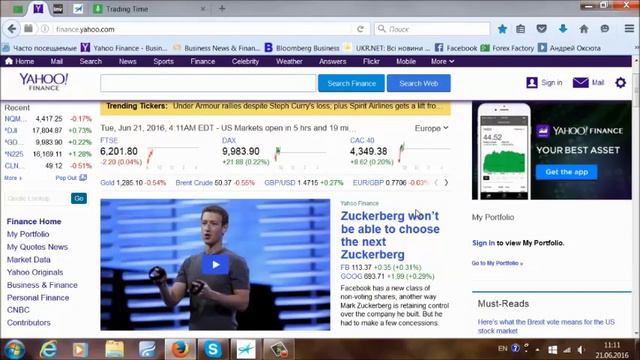Open Sports in the Yahoo nav bar
The height and width of the screenshot is (360, 640).
[x=163, y=61]
